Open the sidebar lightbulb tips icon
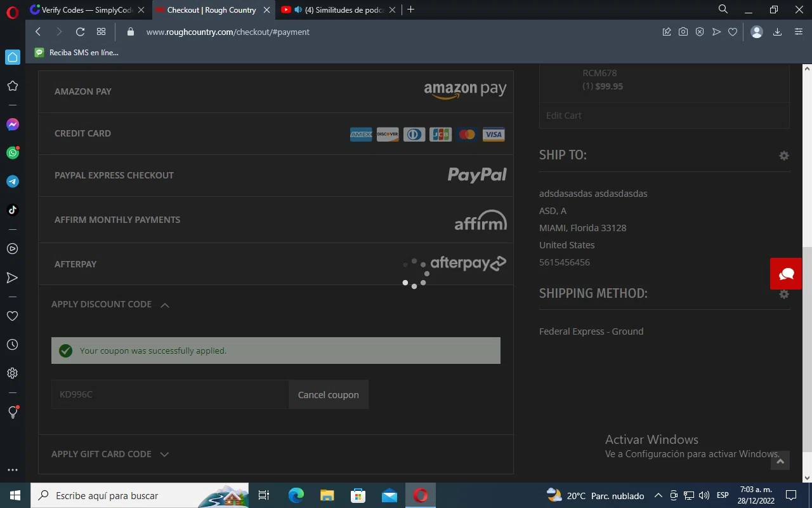812x508 pixels. coord(13,412)
